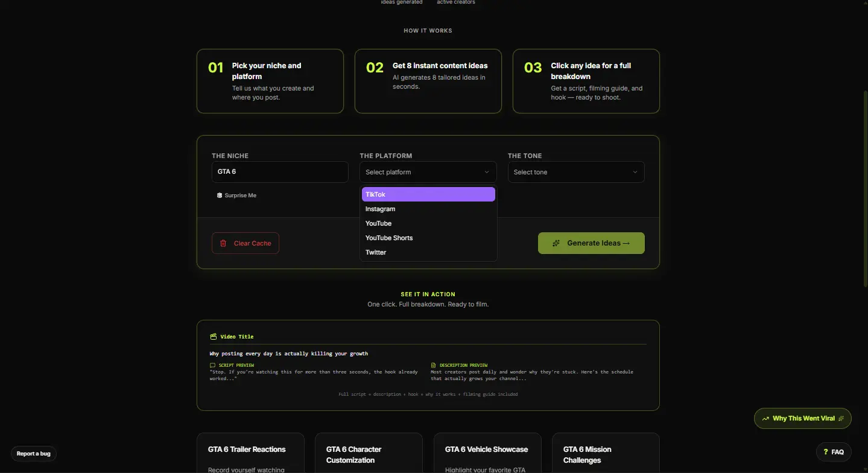Click the Clear Cache button
The height and width of the screenshot is (473, 868).
coord(246,243)
